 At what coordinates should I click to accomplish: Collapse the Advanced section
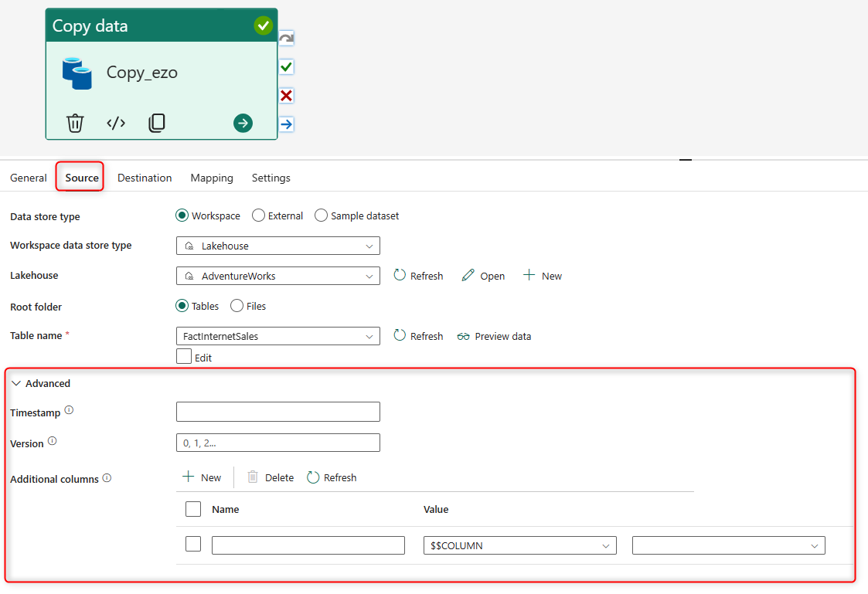click(x=16, y=383)
